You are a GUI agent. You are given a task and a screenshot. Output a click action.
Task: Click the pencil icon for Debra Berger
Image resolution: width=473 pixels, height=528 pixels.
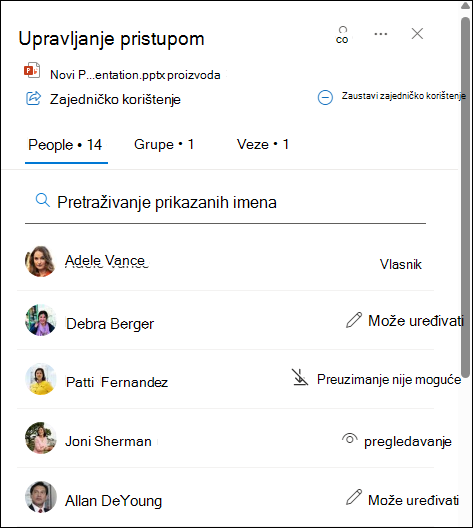pos(354,320)
